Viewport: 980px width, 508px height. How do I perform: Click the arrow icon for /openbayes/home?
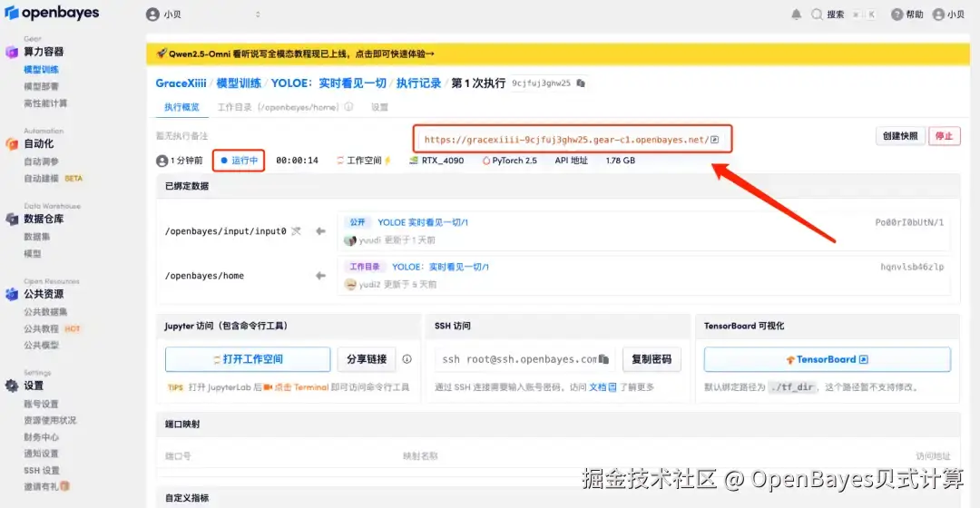click(320, 276)
